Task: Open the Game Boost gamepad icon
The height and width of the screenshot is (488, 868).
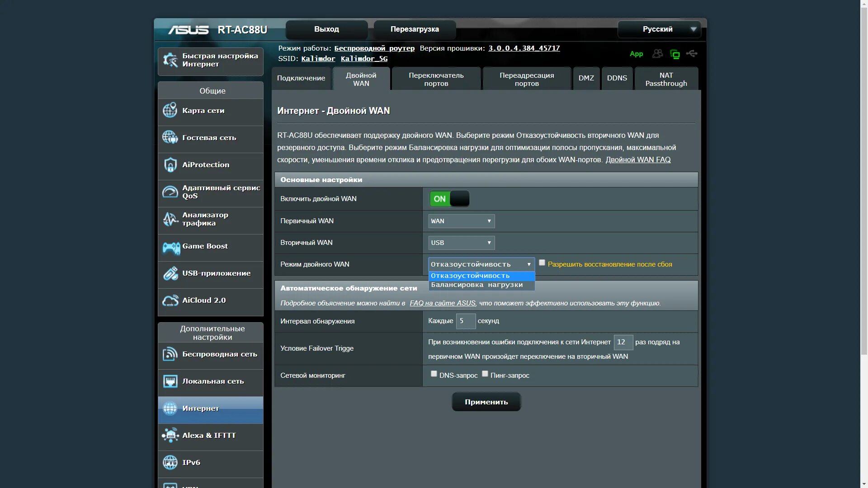Action: tap(171, 248)
